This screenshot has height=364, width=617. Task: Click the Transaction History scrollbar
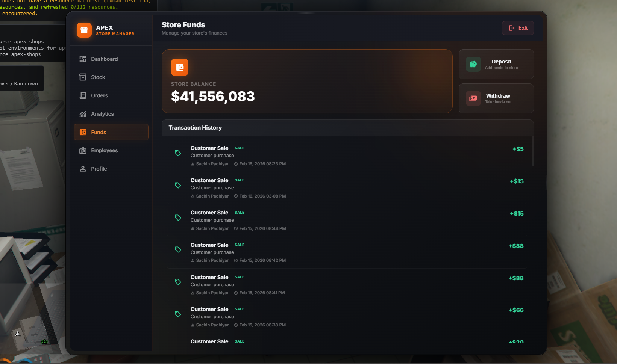[x=533, y=151]
